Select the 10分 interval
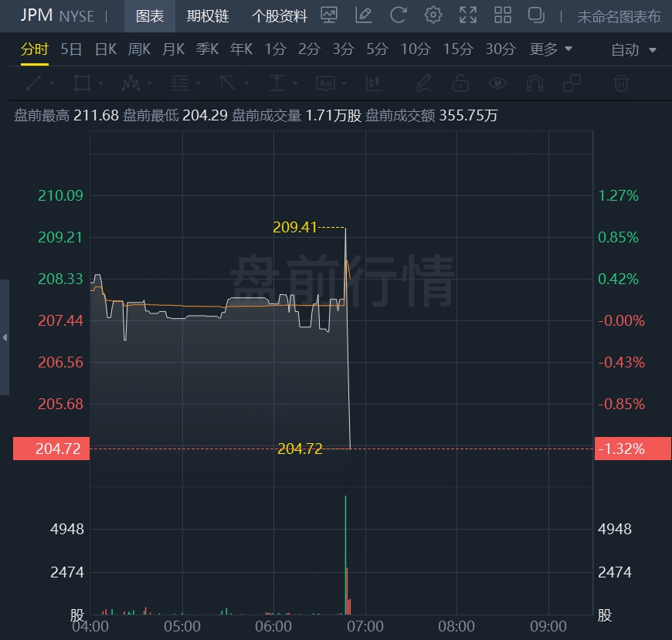The image size is (672, 640). click(x=416, y=49)
